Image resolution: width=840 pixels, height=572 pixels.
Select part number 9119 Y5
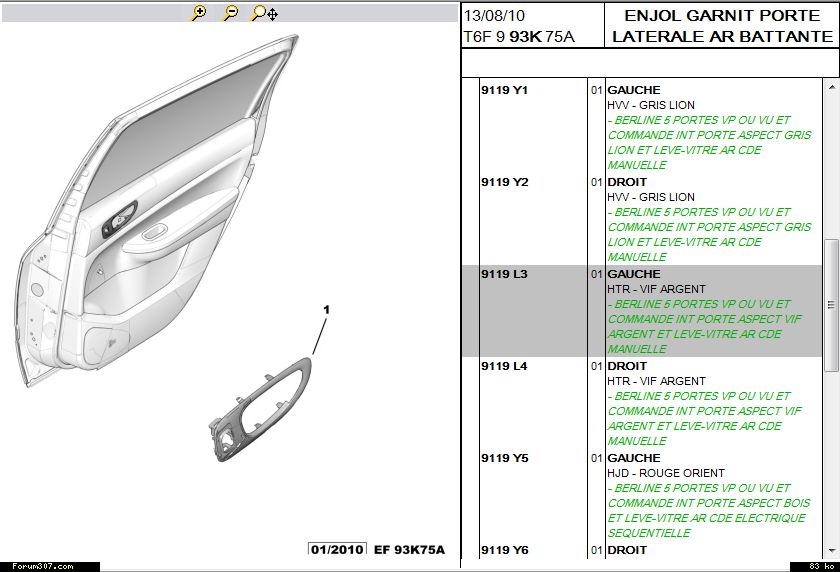504,458
